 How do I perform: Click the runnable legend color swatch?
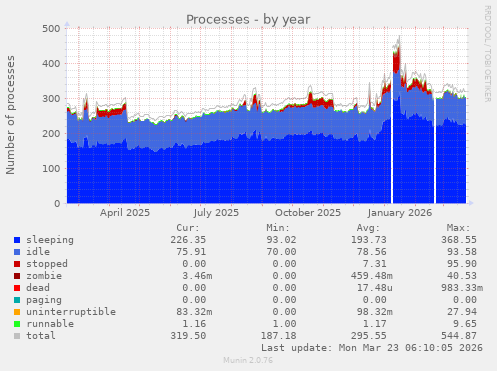[17, 324]
